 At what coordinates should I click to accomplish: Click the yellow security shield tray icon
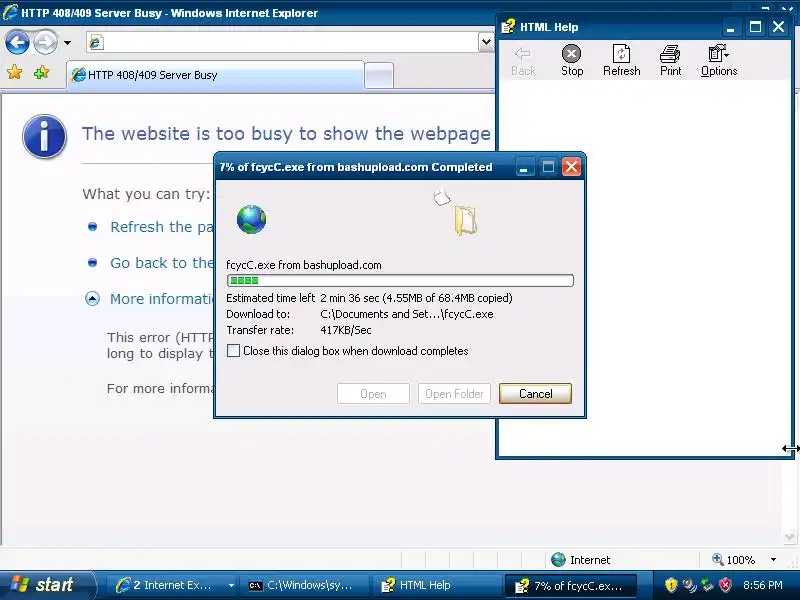[x=671, y=585]
